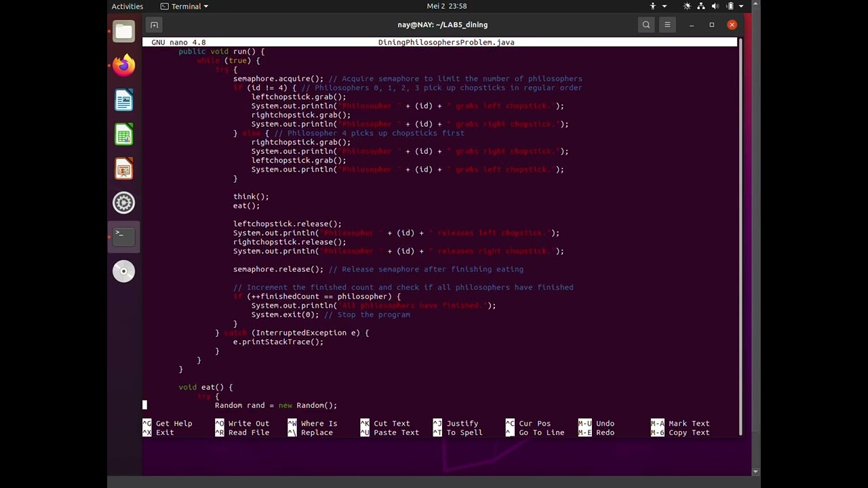Maximize the terminal window
The width and height of the screenshot is (868, 488).
tap(711, 25)
